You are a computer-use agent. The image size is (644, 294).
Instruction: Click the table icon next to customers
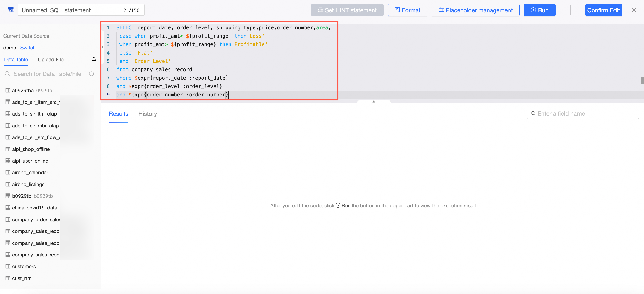point(8,266)
